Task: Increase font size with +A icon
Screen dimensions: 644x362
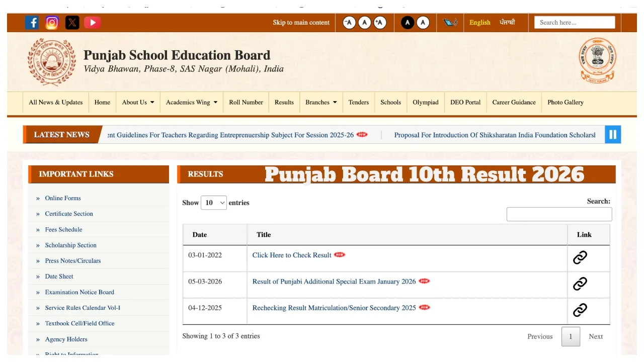Action: tap(380, 23)
